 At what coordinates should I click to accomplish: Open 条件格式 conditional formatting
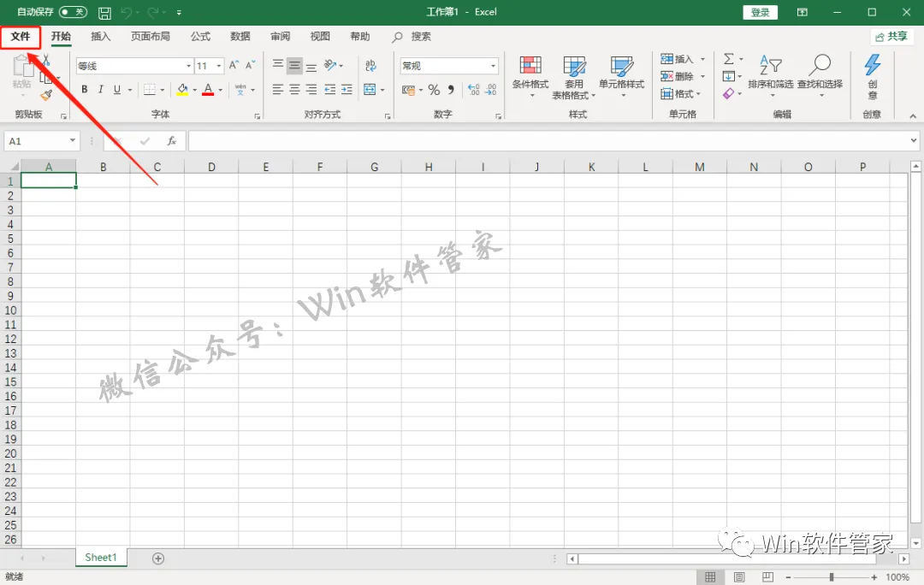pyautogui.click(x=530, y=77)
